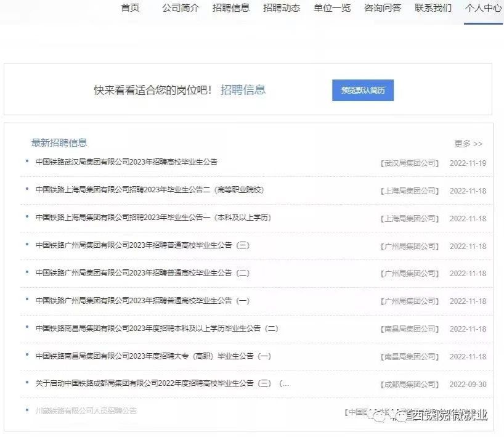Open 南昌局 大专(高职)毕业生公告 (一)
Viewport: 504px width, 437px height.
tap(153, 356)
